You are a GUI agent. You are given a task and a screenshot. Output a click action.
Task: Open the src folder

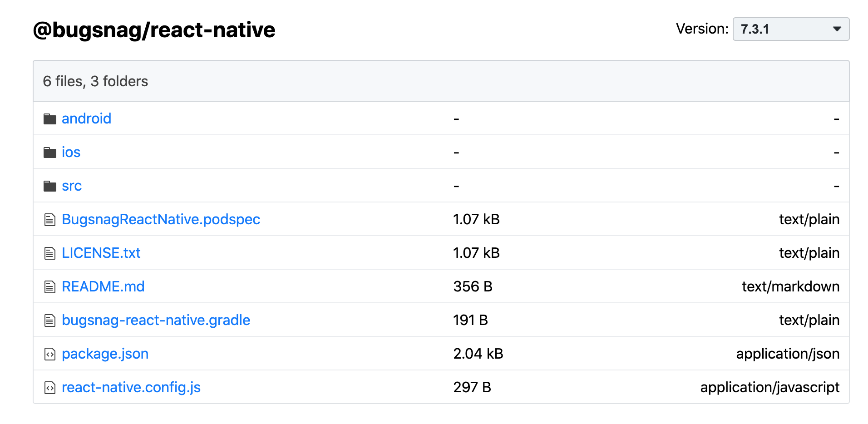pos(72,186)
